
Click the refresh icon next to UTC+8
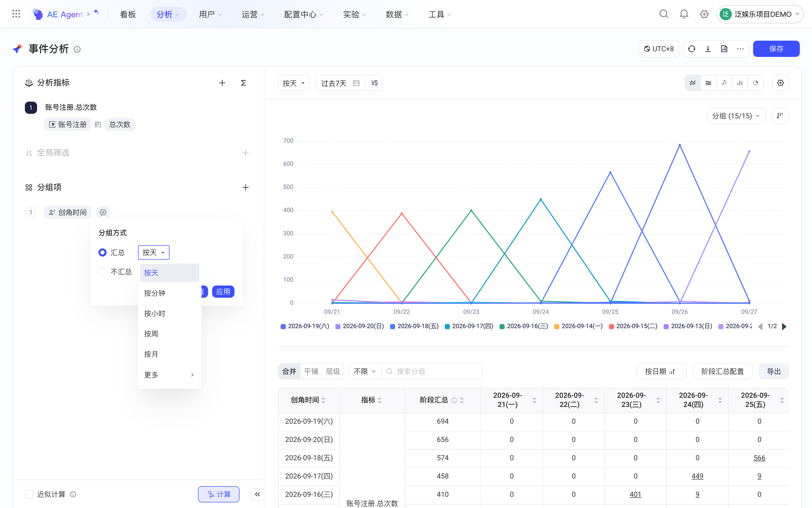691,49
